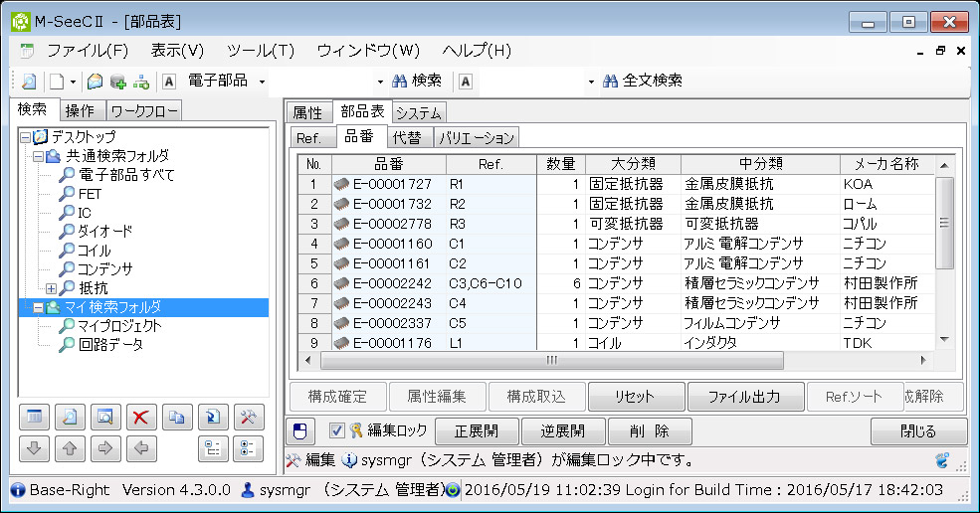Click the expand all tree button
This screenshot has height=513, width=980.
248,448
